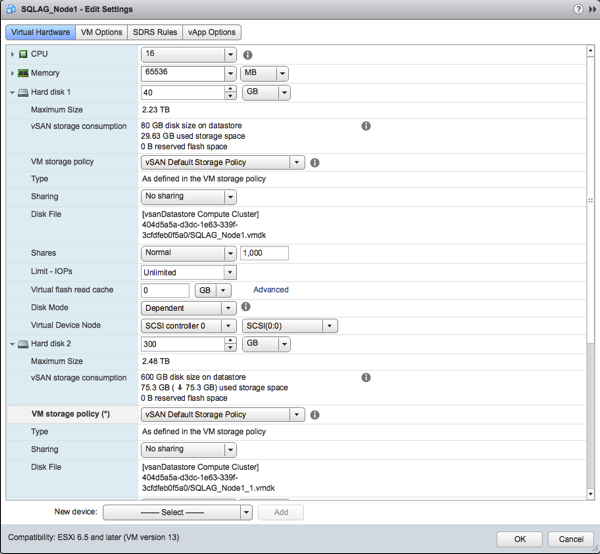Open the Disk Mode Dependent dropdown
Screen dimensions: 600x554
click(x=188, y=308)
